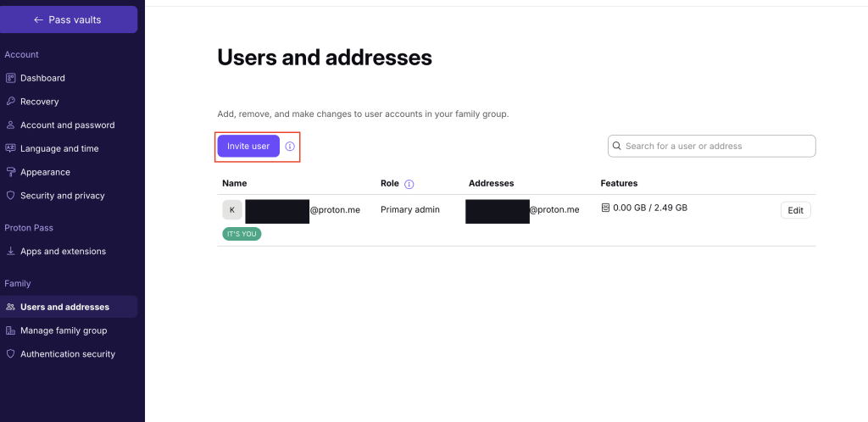Viewport: 868px width, 422px height.
Task: Click the Security and privacy shield icon
Action: coord(11,196)
